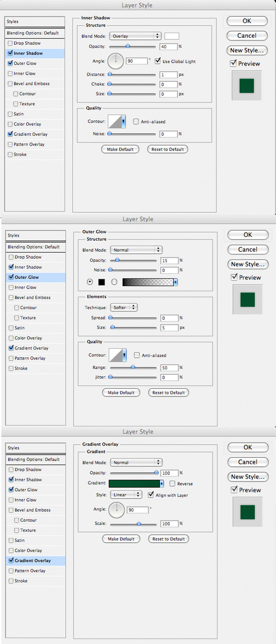Click Cancel in the Outer Glow dialog
Image resolution: width=276 pixels, height=644 pixels.
(247, 249)
